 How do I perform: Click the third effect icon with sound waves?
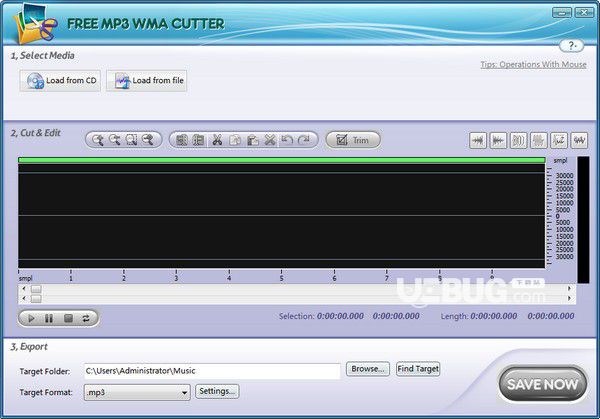(x=518, y=140)
